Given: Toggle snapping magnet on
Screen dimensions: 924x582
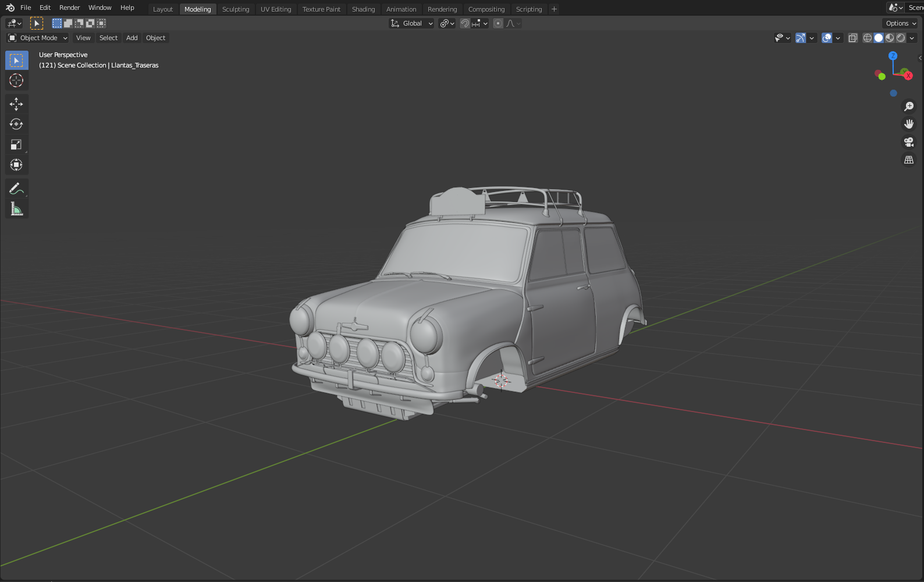Looking at the screenshot, I should coord(465,23).
